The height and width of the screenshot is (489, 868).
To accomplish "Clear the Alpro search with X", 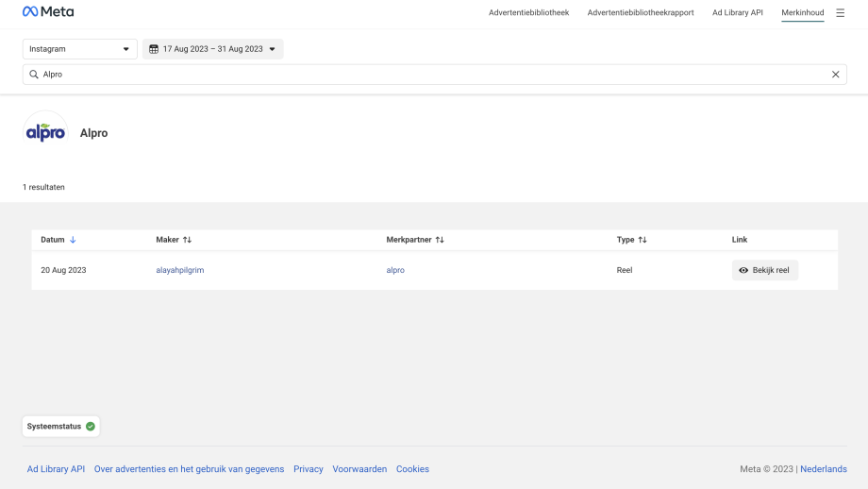I will tap(835, 75).
